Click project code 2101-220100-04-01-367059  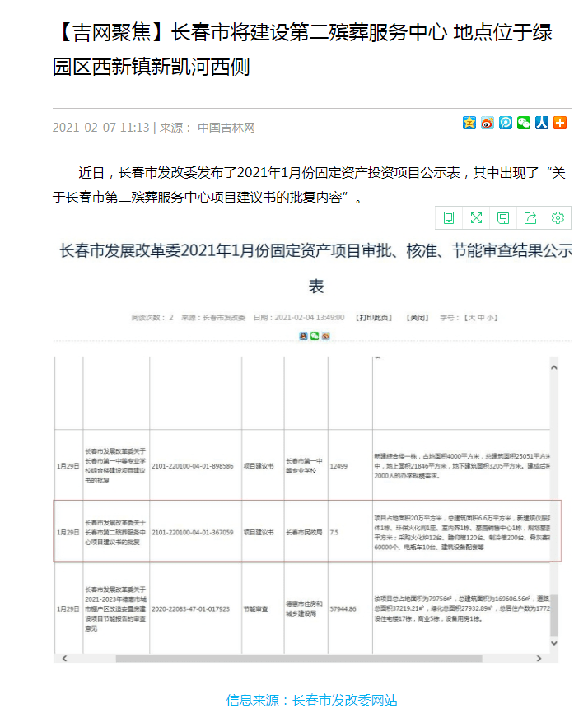[193, 533]
